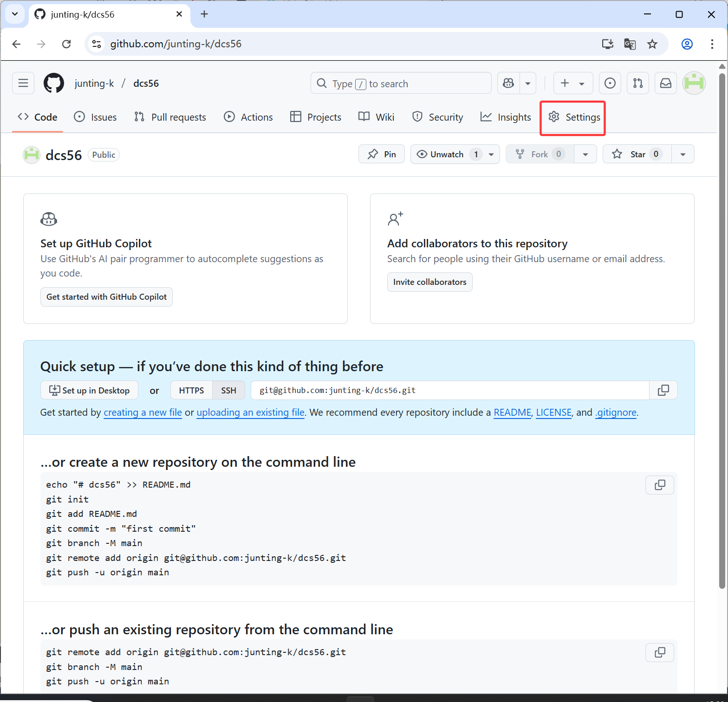Click the dcs56 repository title heading
This screenshot has width=728, height=702.
tap(64, 155)
